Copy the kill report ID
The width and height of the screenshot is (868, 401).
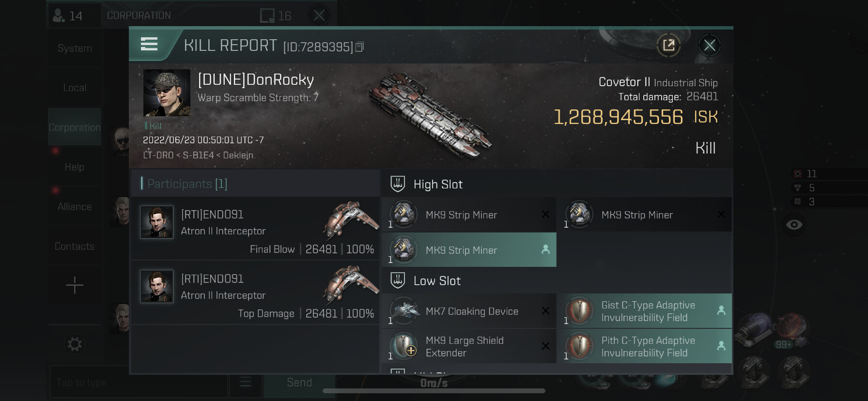[x=359, y=47]
